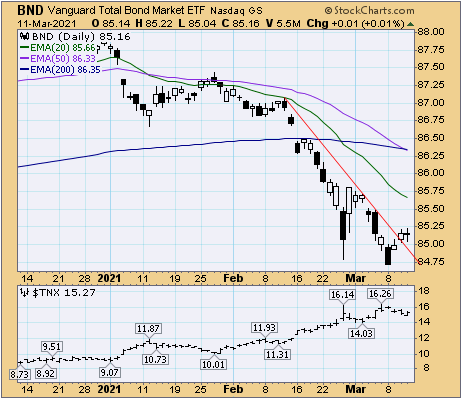Click the 86.50 price axis label
465x399 pixels.
pyautogui.click(x=431, y=138)
